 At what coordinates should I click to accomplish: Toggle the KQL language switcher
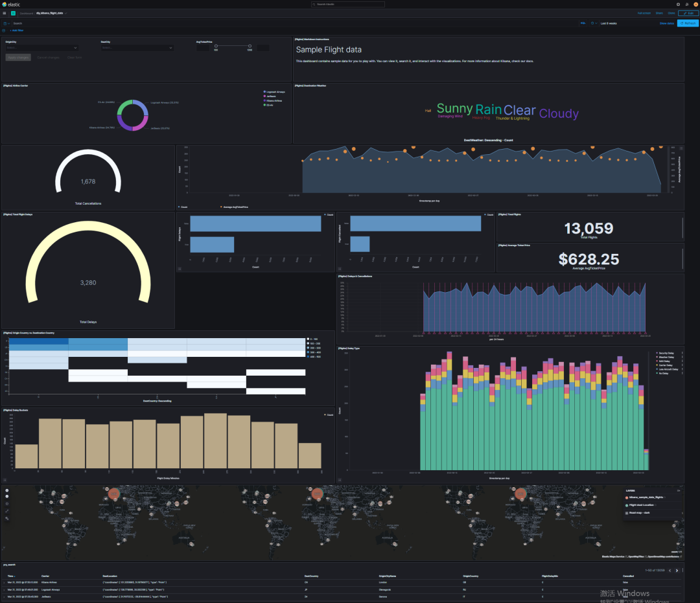click(583, 23)
